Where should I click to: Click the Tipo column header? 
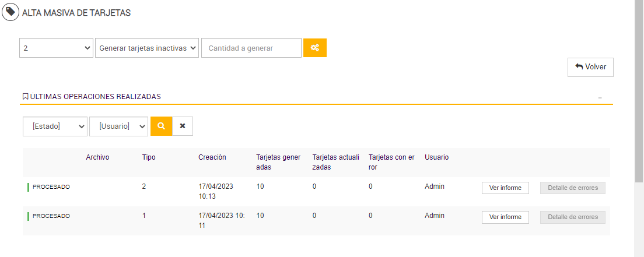(x=149, y=157)
